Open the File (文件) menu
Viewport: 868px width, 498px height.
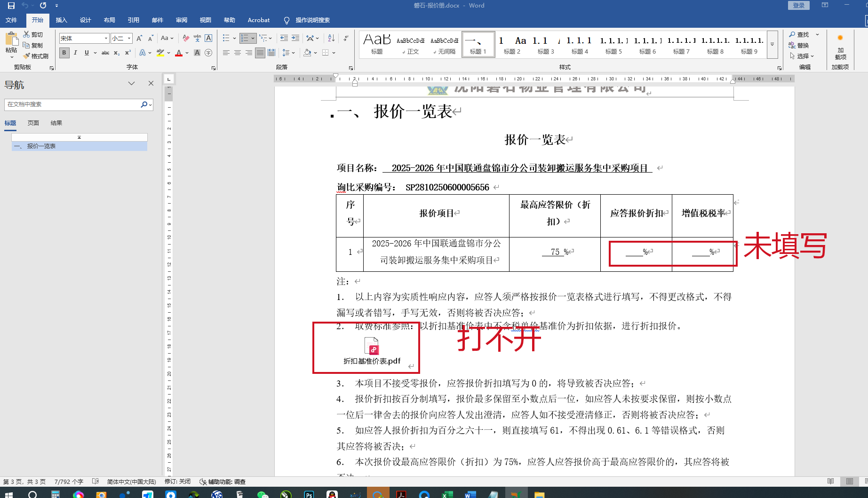(11, 20)
